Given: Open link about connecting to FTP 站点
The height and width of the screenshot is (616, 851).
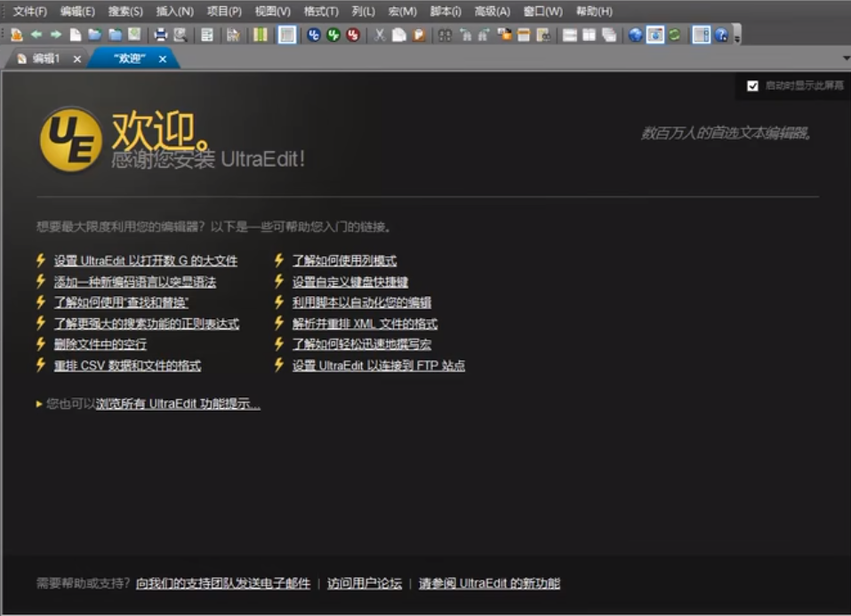Looking at the screenshot, I should [x=378, y=365].
